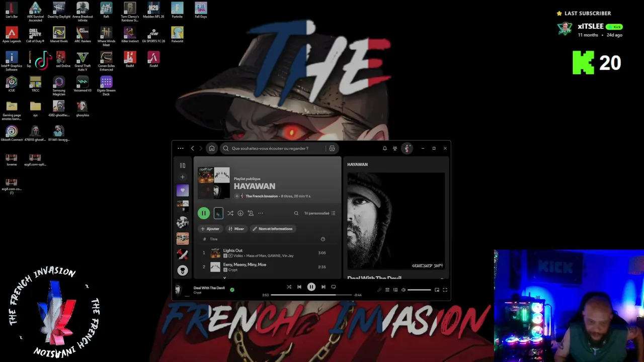Open the Spotify mini player

pos(437,290)
